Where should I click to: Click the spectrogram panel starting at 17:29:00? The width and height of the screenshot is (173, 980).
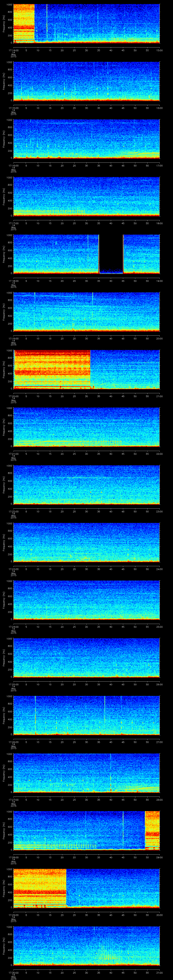pyautogui.click(x=86, y=888)
